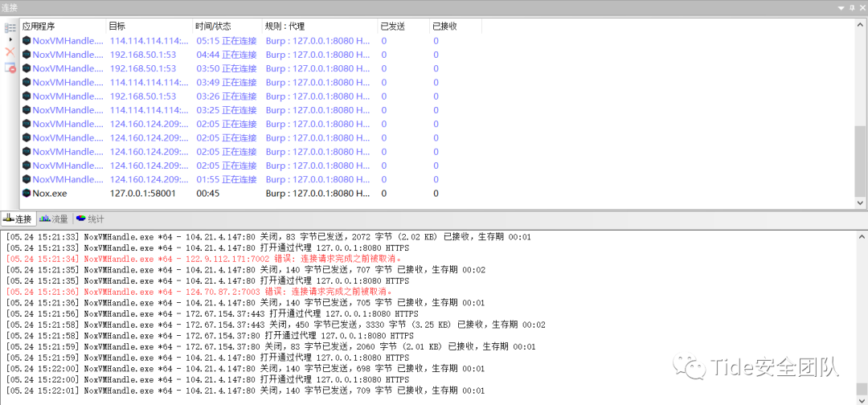Screen dimensions: 868x405
Task: Switch to the 流量 tab
Action: 55,219
